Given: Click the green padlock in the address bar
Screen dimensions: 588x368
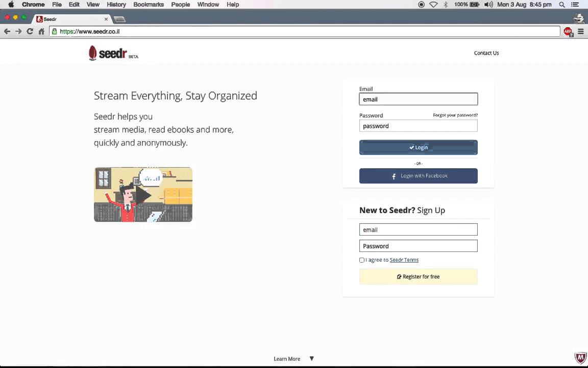Looking at the screenshot, I should 55,32.
